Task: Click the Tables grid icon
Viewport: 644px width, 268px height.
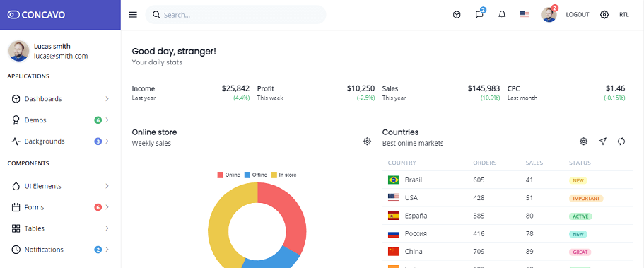Action: pos(16,228)
